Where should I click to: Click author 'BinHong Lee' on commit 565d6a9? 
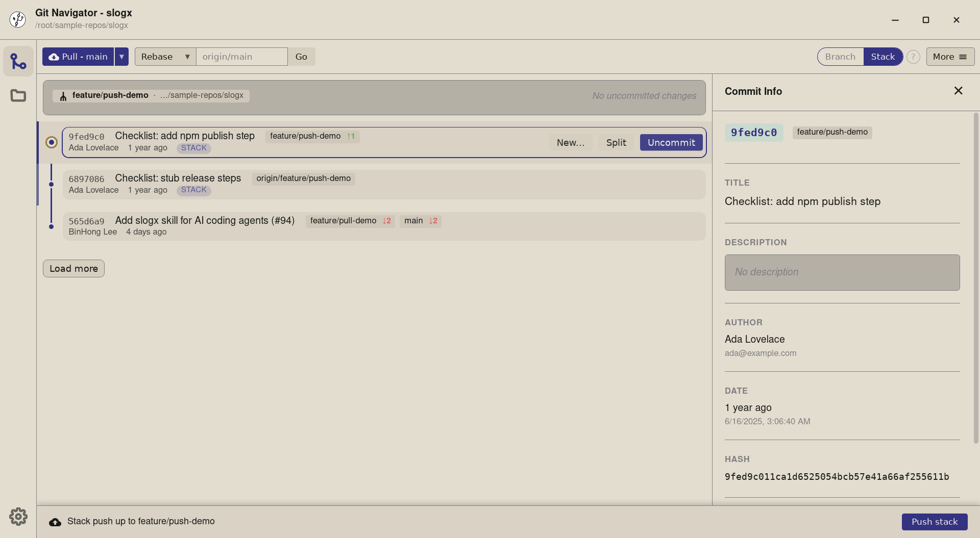pyautogui.click(x=92, y=232)
